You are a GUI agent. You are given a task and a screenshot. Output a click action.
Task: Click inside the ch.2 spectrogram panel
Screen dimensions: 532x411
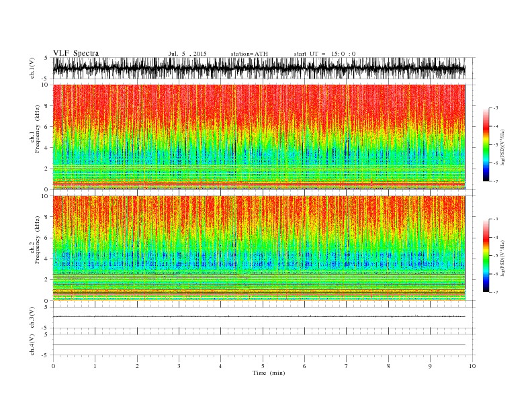coord(259,248)
